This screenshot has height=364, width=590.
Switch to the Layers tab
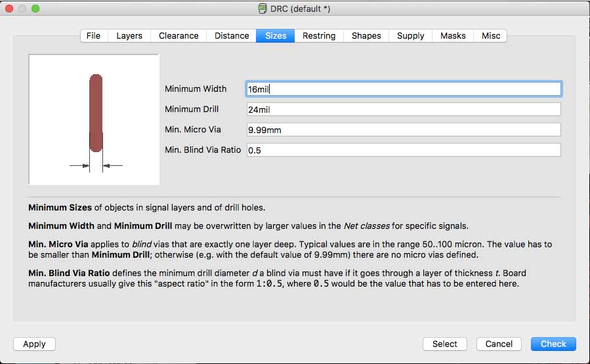click(x=129, y=35)
